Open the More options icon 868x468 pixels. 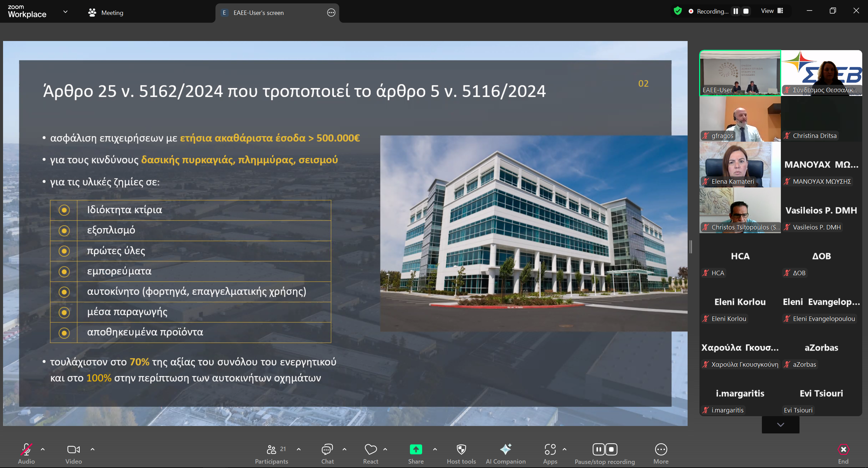coord(661,450)
